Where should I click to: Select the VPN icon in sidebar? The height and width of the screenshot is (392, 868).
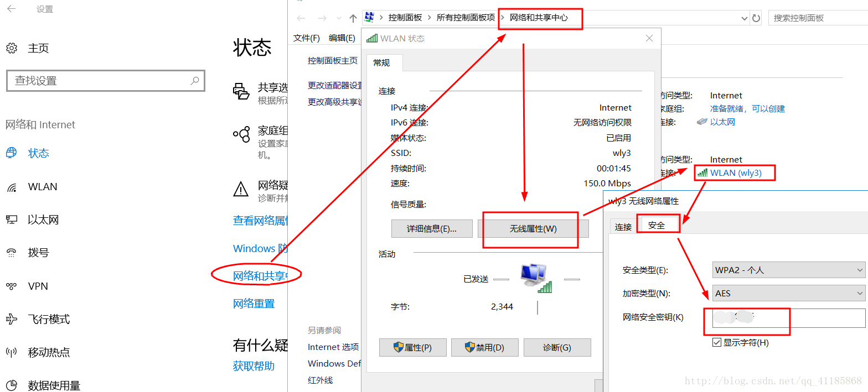[12, 286]
